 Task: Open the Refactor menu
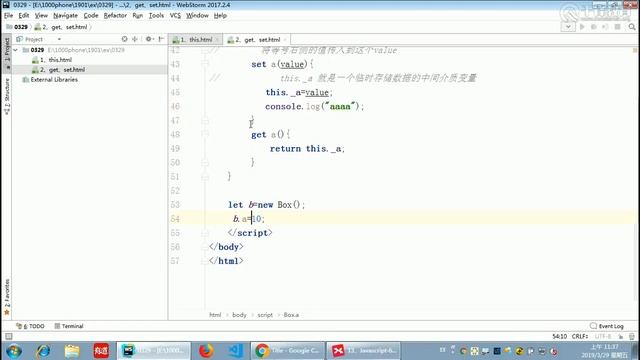point(115,16)
